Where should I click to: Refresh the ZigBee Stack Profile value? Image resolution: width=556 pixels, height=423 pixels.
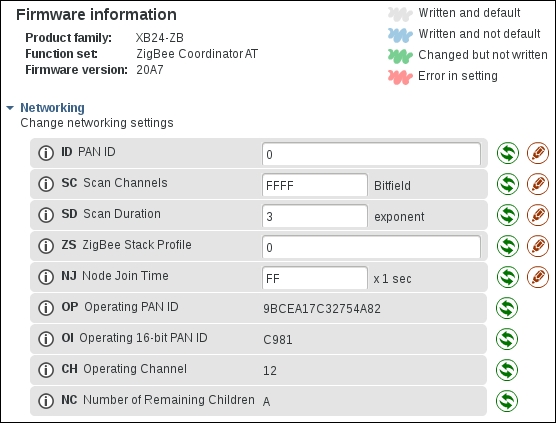[x=507, y=246]
